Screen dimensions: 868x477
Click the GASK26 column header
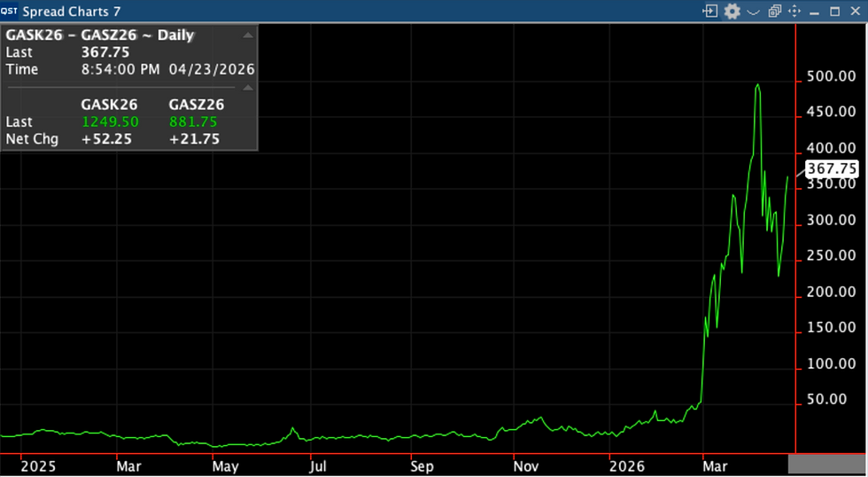click(109, 104)
